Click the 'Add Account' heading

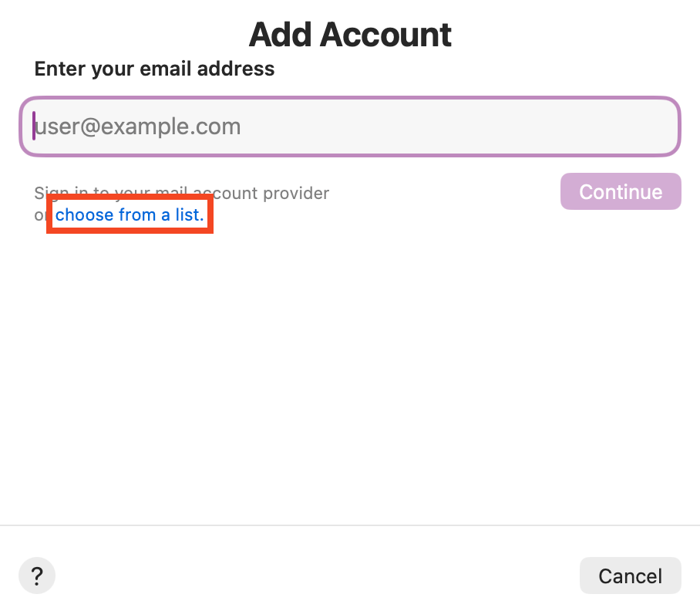tap(350, 35)
